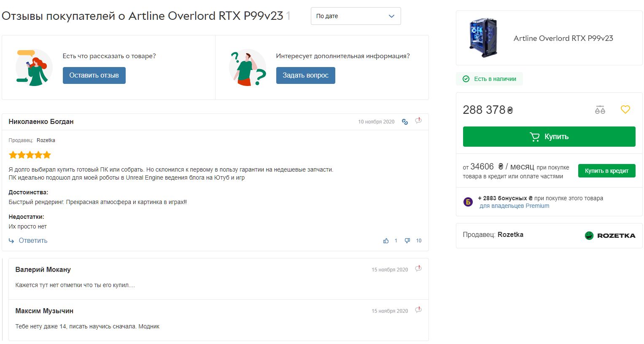Screen dimensions: 644x344
Task: Open Artline Overlord product thumbnail image
Action: pos(483,38)
